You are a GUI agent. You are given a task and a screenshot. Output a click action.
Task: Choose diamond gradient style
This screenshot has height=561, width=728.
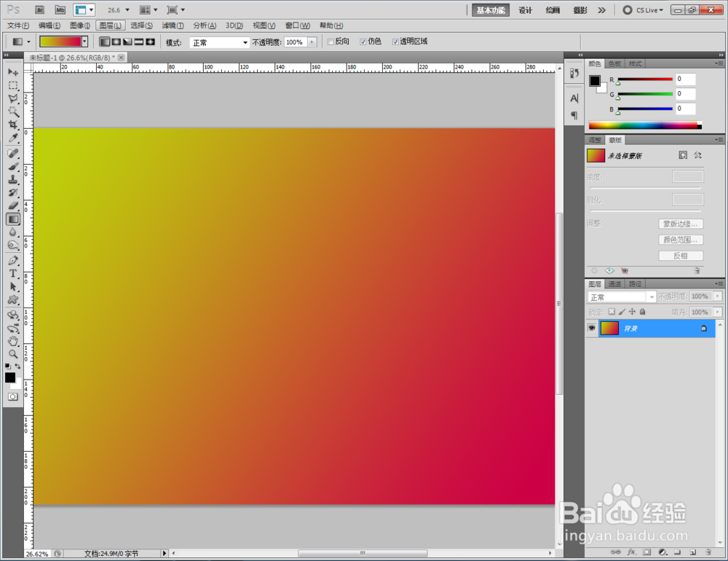150,42
